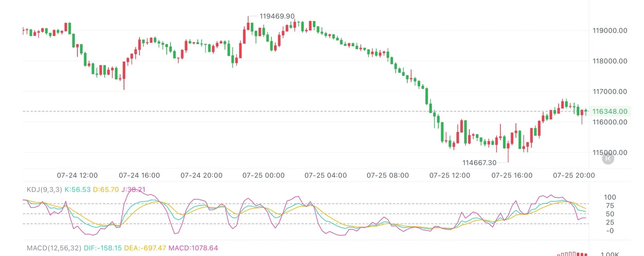This screenshot has width=644, height=256.
Task: Click the 116000.00 price axis label
Action: pyautogui.click(x=610, y=122)
